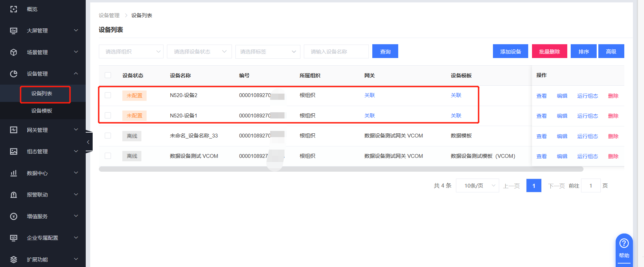Click the 报警联动 alarm icon
This screenshot has height=267, width=644.
tap(13, 195)
